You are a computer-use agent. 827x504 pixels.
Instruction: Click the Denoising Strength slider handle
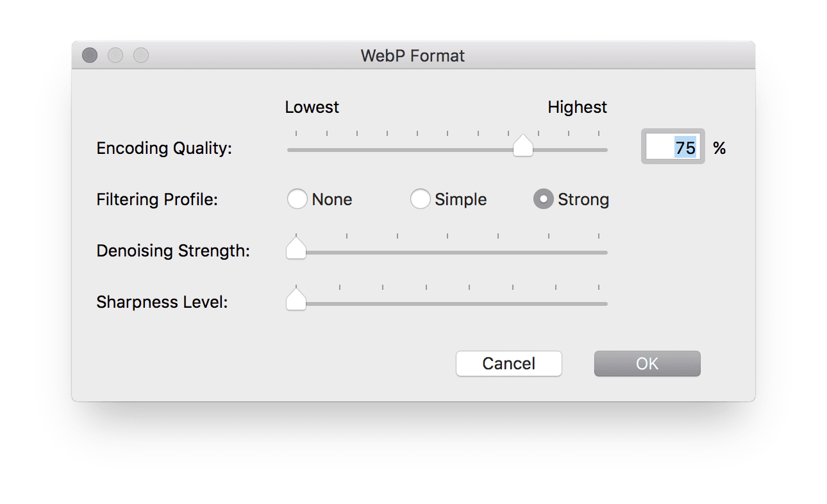coord(296,249)
